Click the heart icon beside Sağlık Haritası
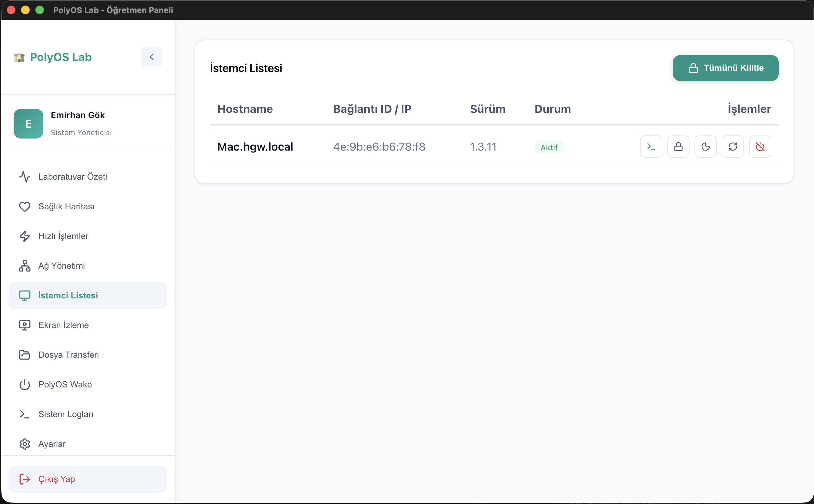The height and width of the screenshot is (504, 814). [x=25, y=207]
